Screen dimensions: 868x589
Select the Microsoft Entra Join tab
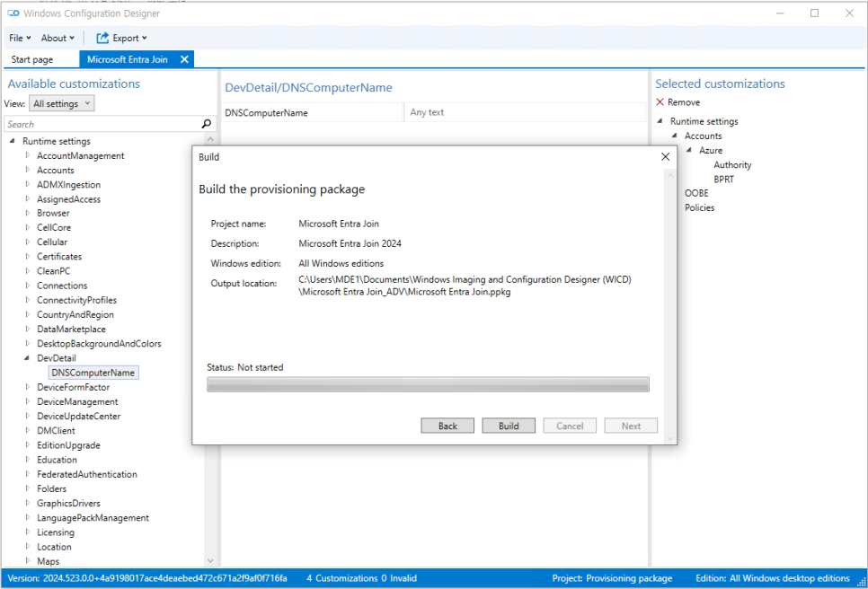point(128,59)
